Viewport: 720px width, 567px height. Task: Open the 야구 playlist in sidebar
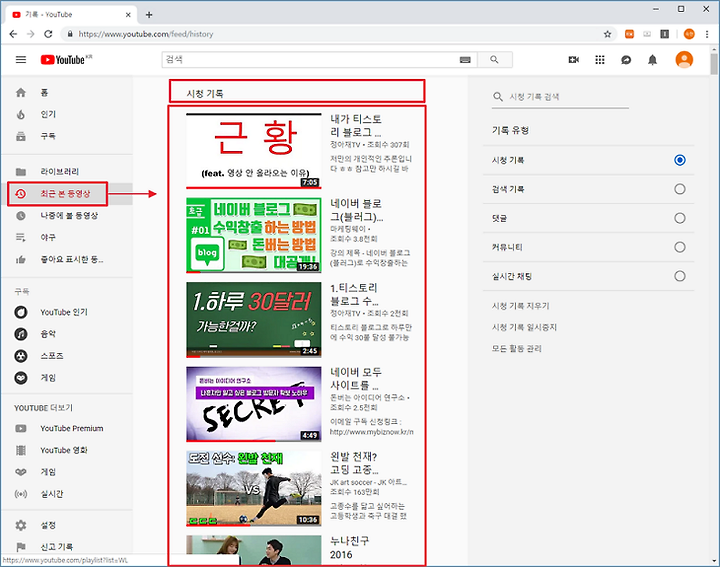point(67,237)
